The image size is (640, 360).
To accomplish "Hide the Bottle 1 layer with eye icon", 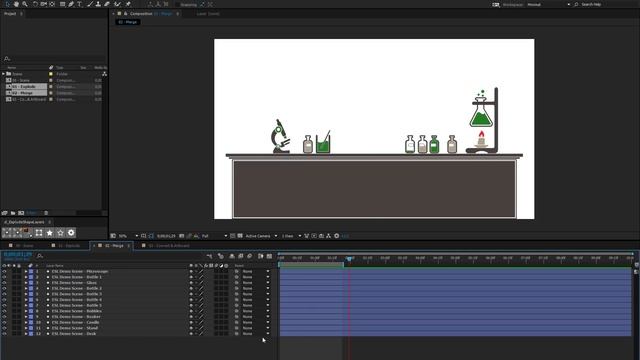I will pyautogui.click(x=4, y=277).
